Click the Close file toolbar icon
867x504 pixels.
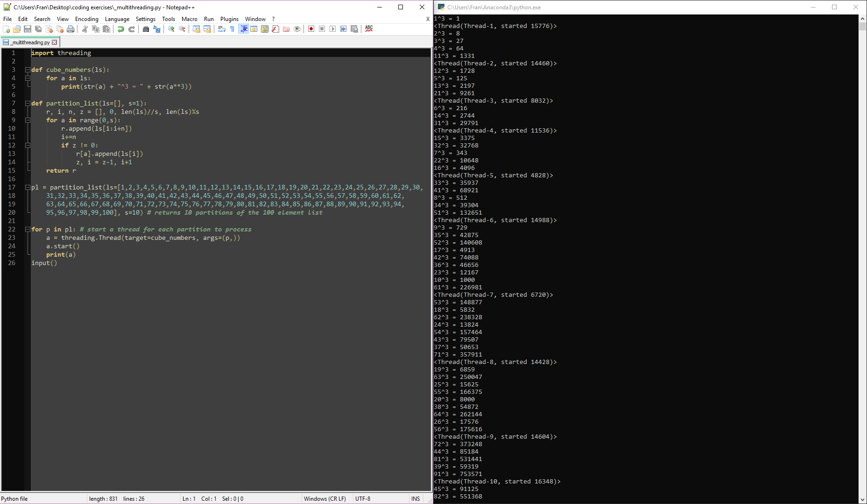point(49,29)
